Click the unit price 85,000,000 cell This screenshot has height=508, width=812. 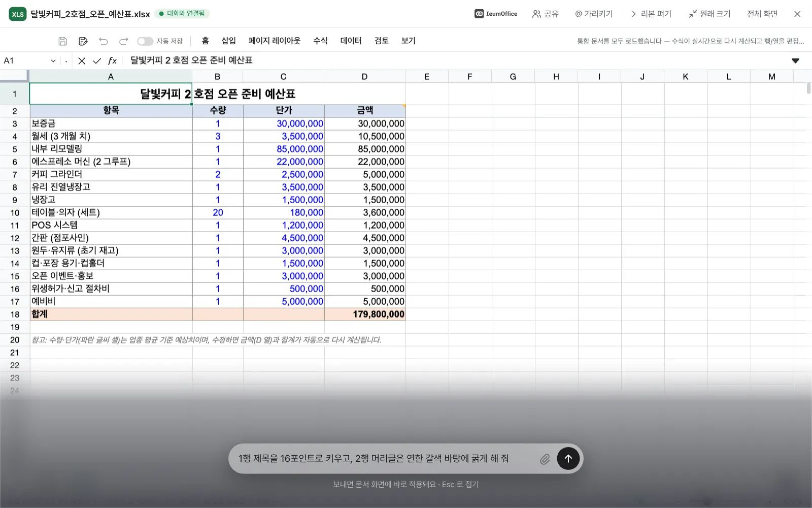(x=284, y=149)
